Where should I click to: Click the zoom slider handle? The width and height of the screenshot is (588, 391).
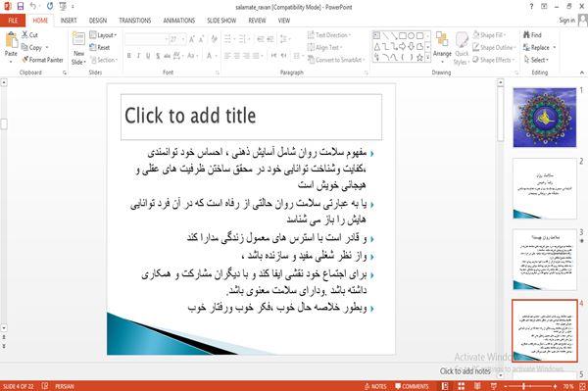tap(523, 386)
